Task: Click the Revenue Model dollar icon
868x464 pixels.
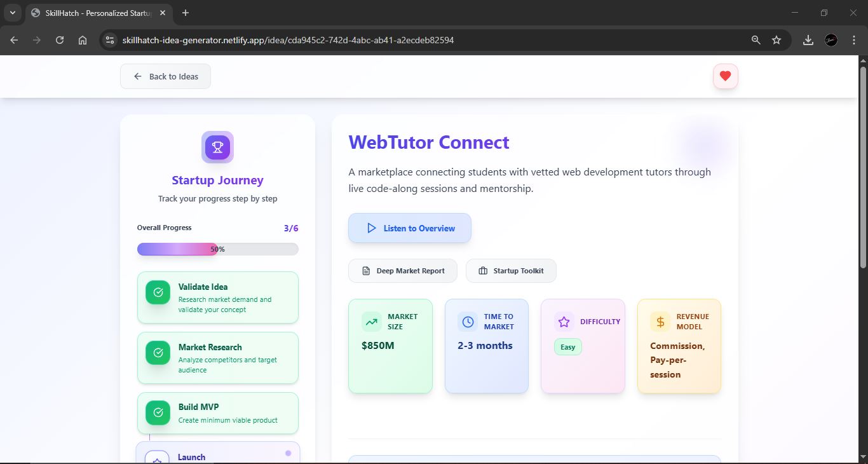Action: coord(660,322)
